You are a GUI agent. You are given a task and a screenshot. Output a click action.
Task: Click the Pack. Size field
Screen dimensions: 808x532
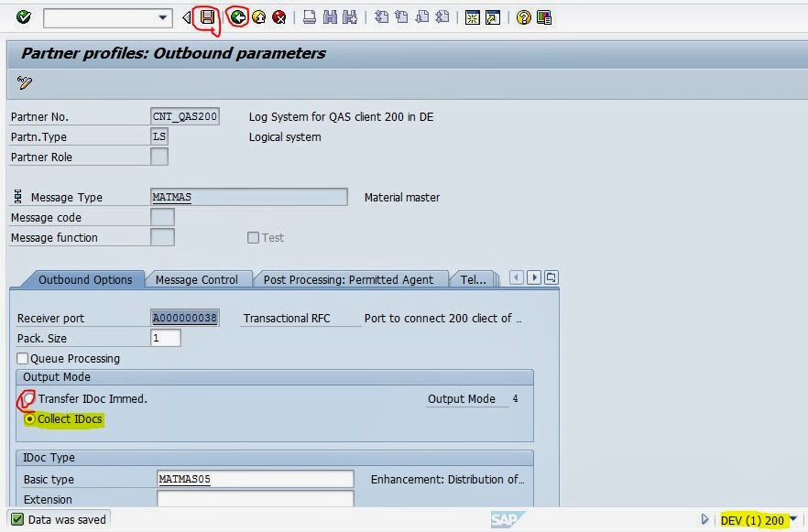pyautogui.click(x=166, y=338)
